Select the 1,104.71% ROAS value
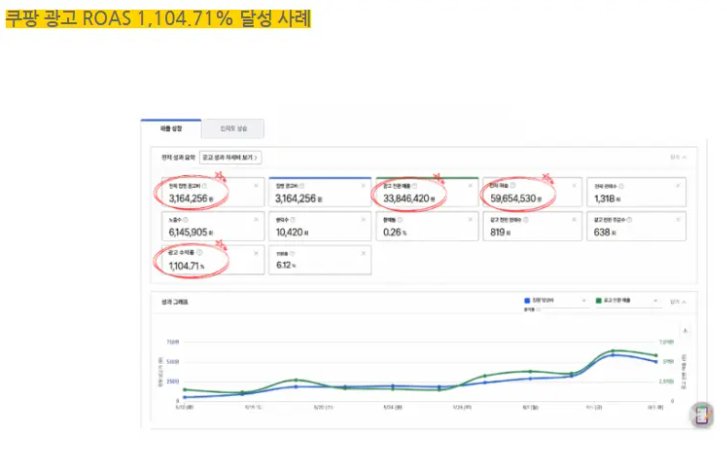This screenshot has width=727, height=460. (x=186, y=266)
